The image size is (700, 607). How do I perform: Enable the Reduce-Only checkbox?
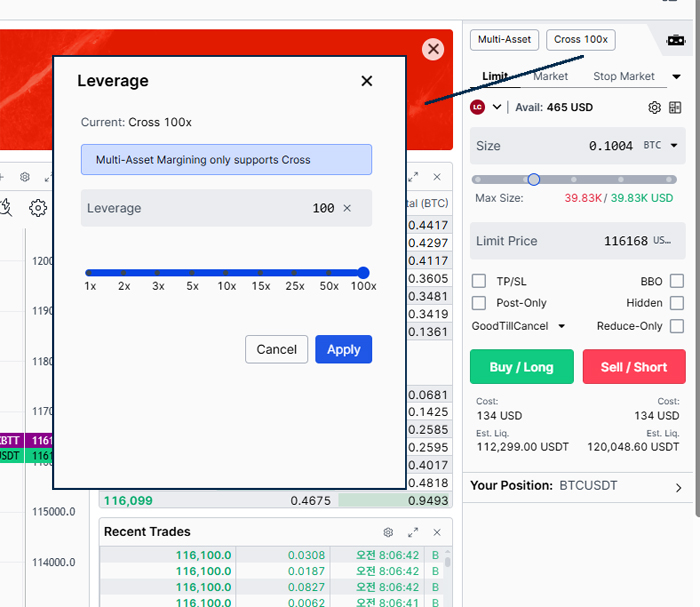pyautogui.click(x=677, y=326)
